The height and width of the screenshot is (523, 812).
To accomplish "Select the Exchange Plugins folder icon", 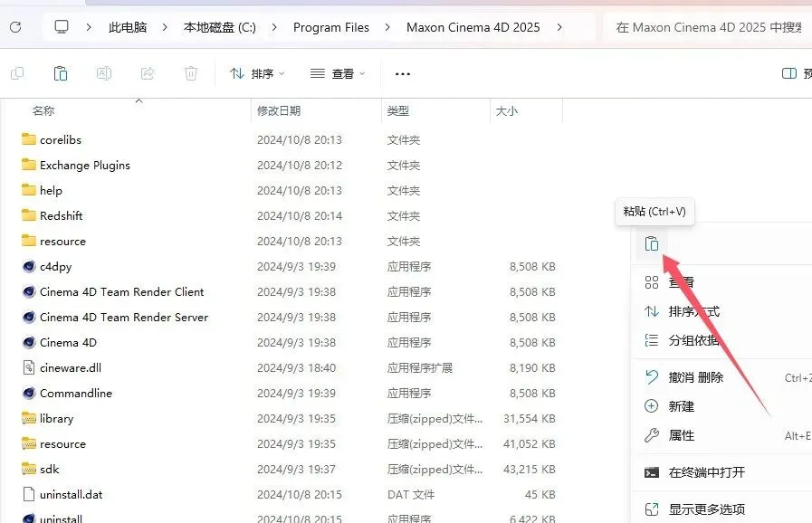I will point(29,165).
